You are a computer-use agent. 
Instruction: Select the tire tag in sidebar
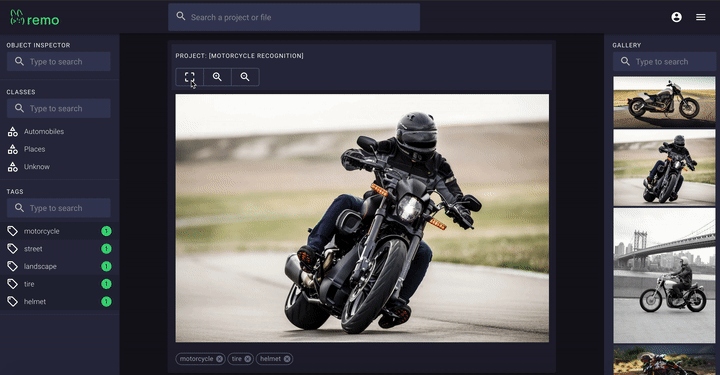click(x=59, y=284)
